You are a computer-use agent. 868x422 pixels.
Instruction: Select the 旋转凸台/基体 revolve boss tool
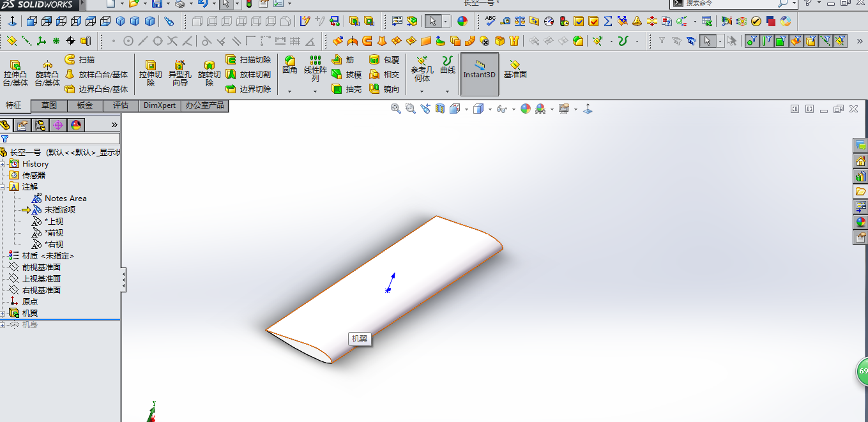(x=47, y=73)
